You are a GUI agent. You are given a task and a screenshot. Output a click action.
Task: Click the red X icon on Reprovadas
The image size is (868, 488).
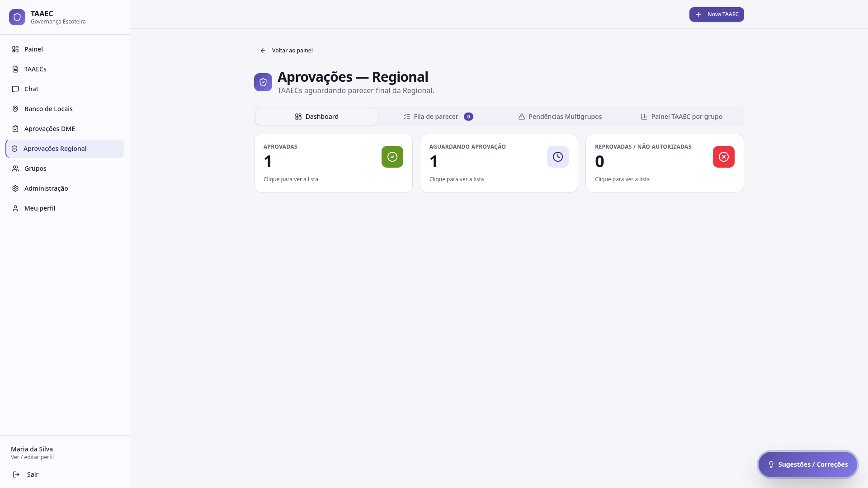724,157
